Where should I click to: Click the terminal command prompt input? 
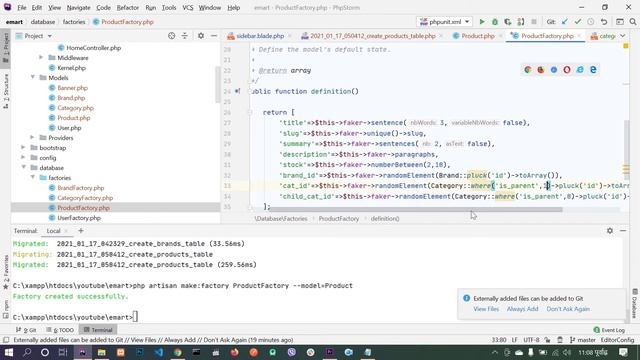135,317
